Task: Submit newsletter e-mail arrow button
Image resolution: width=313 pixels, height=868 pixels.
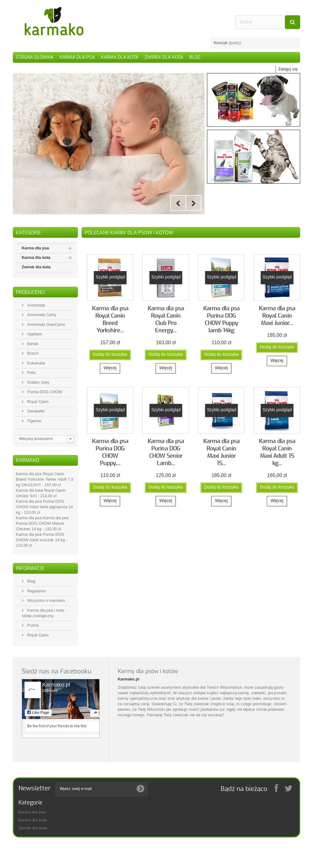Action: [x=140, y=788]
